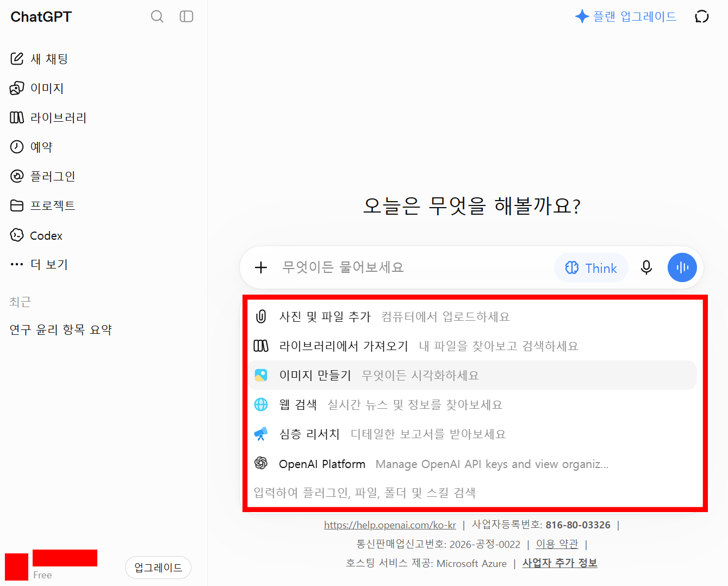728x586 pixels.
Task: Click the plus icon in the prompt box
Action: click(261, 267)
